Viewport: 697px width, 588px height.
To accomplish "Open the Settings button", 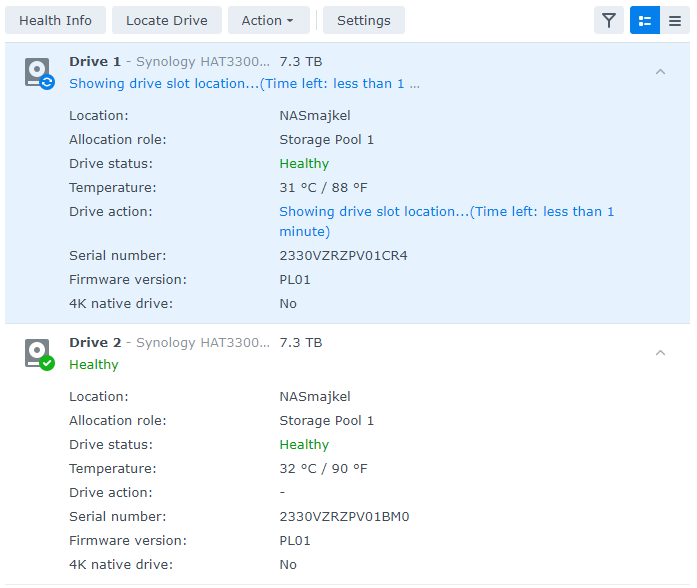I will tap(363, 21).
